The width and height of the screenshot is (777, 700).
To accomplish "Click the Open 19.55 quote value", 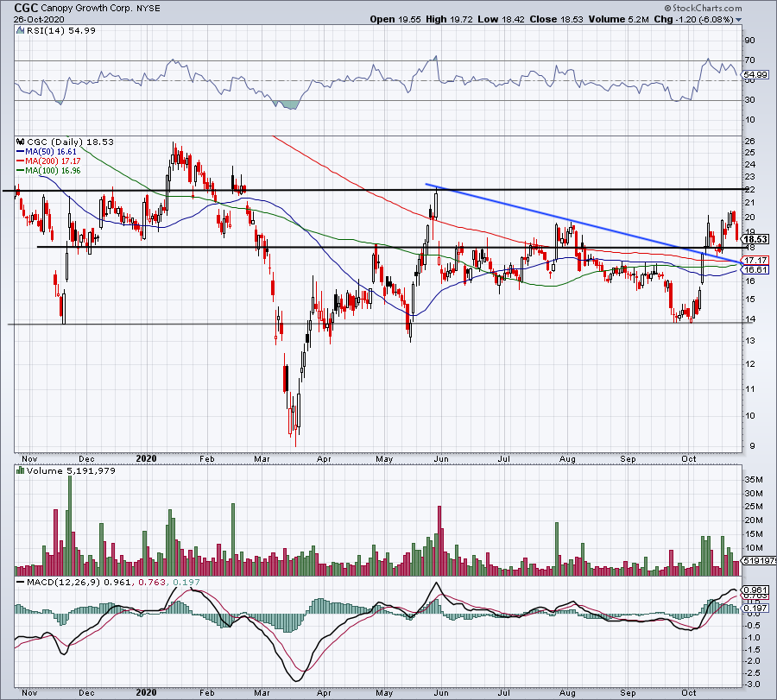I will [395, 19].
